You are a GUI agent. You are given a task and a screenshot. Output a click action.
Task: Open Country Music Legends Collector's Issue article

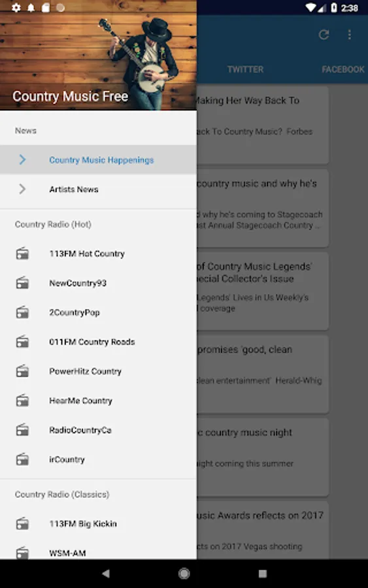263,291
